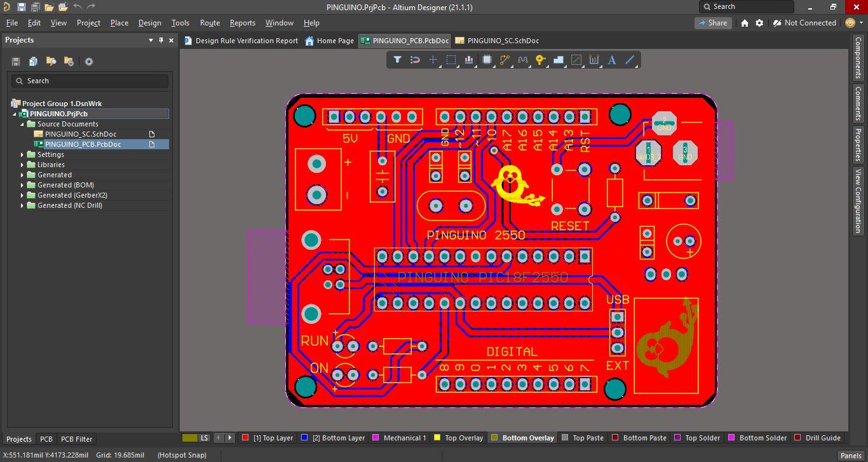Screen dimensions: 868x462
Task: Click Projects panel save icon
Action: pyautogui.click(x=16, y=62)
